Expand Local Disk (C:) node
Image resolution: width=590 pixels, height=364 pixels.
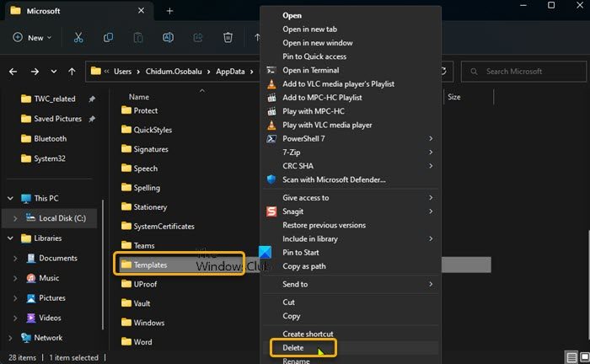[x=15, y=218]
